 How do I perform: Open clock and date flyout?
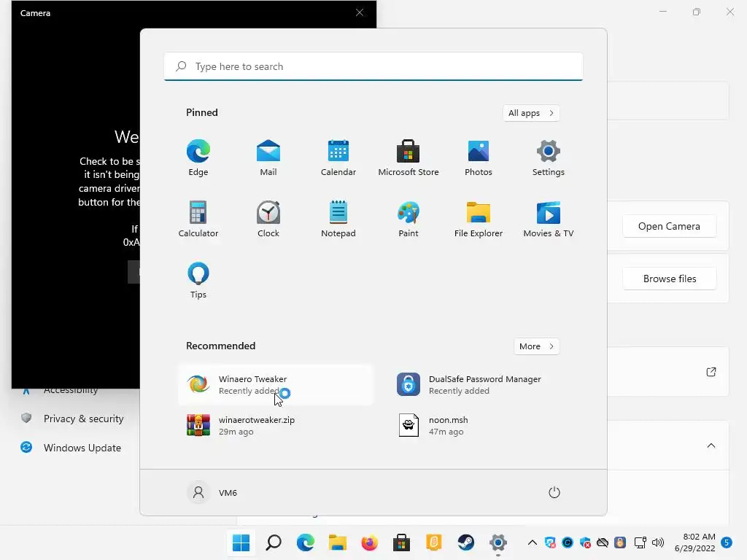click(x=694, y=542)
